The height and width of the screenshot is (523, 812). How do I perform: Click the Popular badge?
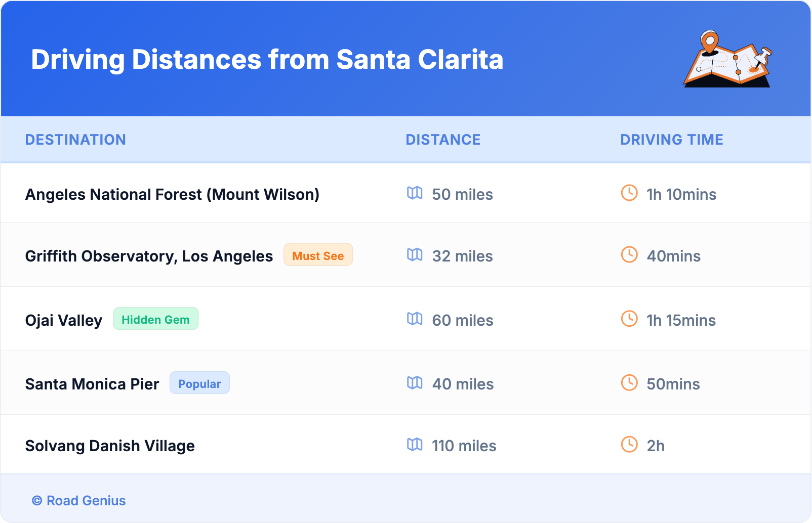click(x=199, y=383)
